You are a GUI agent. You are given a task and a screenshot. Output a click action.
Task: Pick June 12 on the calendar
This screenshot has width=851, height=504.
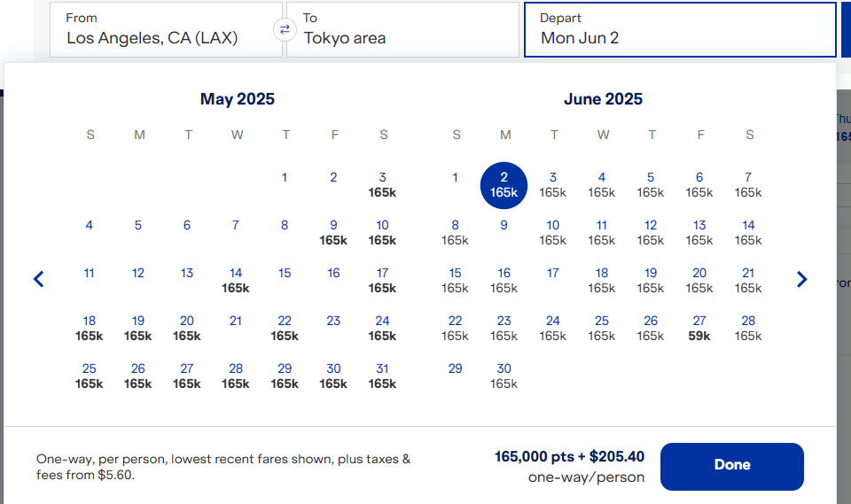[651, 232]
